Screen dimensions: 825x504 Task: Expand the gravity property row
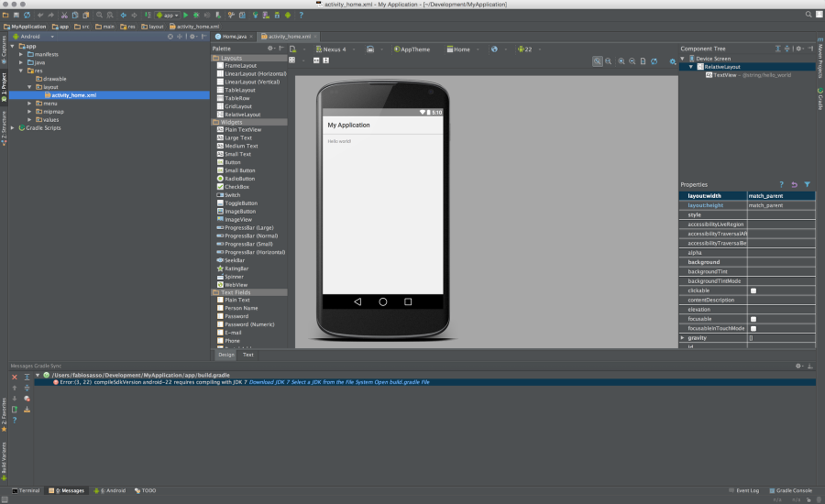coord(683,338)
